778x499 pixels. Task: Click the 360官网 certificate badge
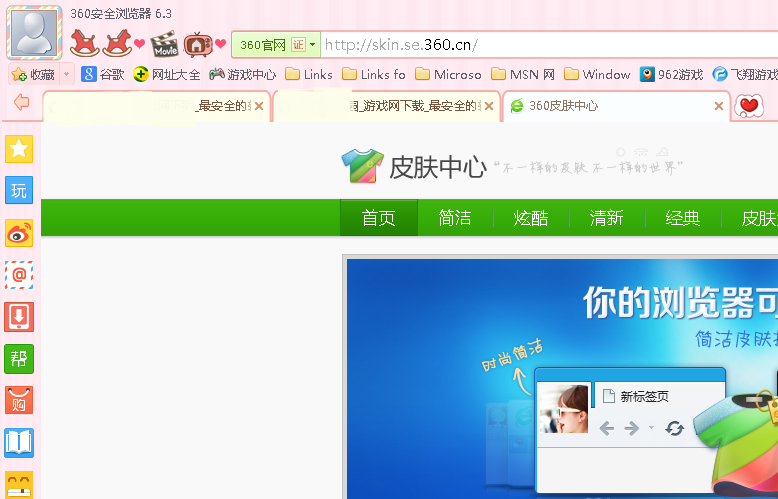276,45
